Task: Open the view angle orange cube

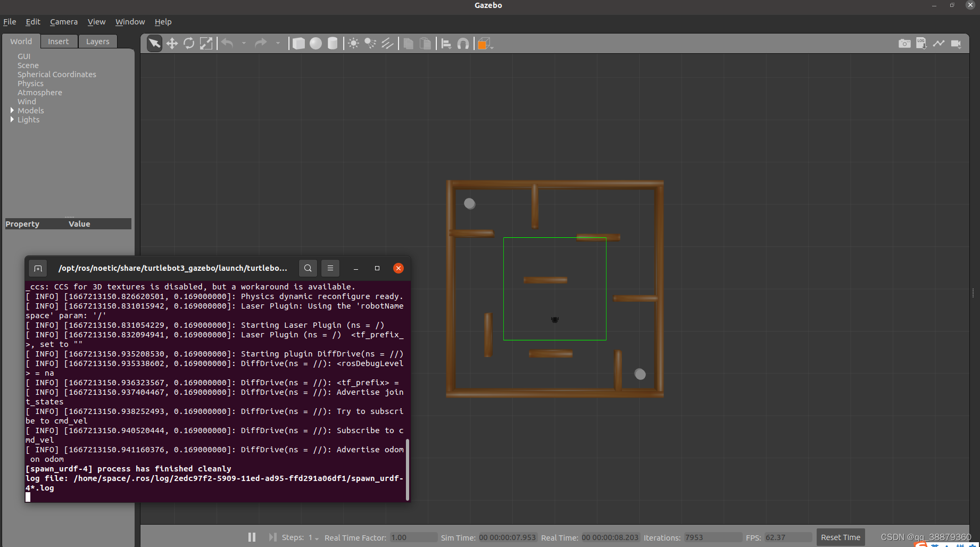Action: [484, 44]
